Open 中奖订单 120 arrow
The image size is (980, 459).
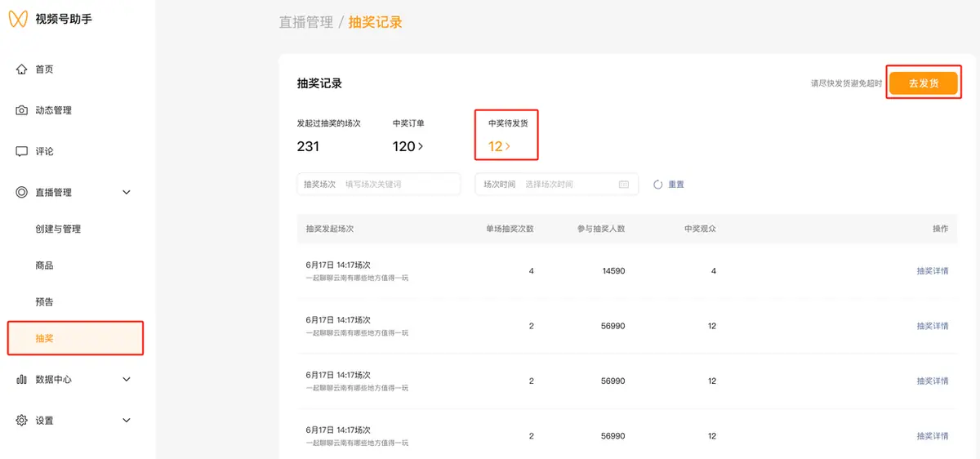click(421, 147)
